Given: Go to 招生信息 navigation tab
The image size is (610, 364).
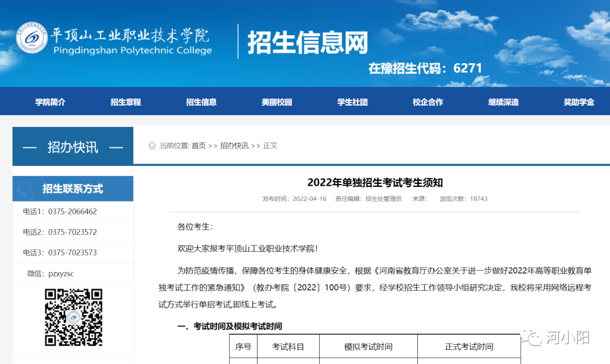Looking at the screenshot, I should [201, 102].
